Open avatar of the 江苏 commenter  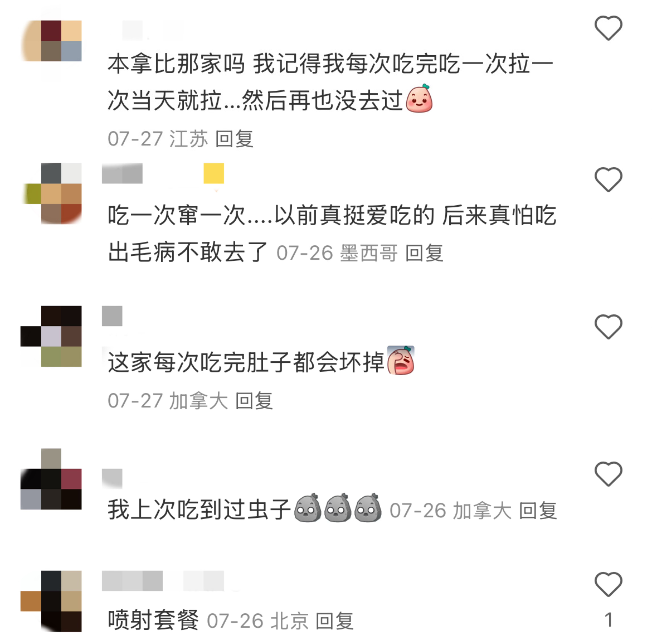coord(51,41)
